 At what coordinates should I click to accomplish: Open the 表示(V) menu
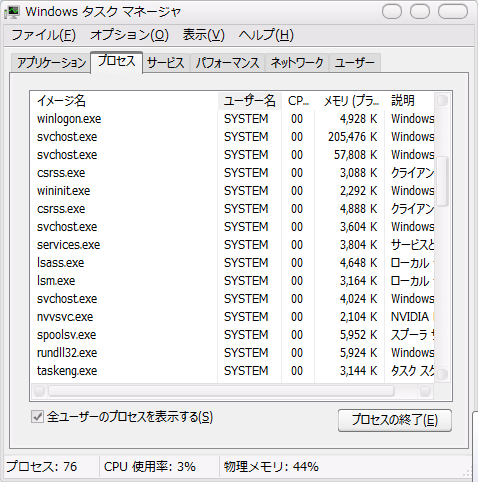click(x=204, y=35)
